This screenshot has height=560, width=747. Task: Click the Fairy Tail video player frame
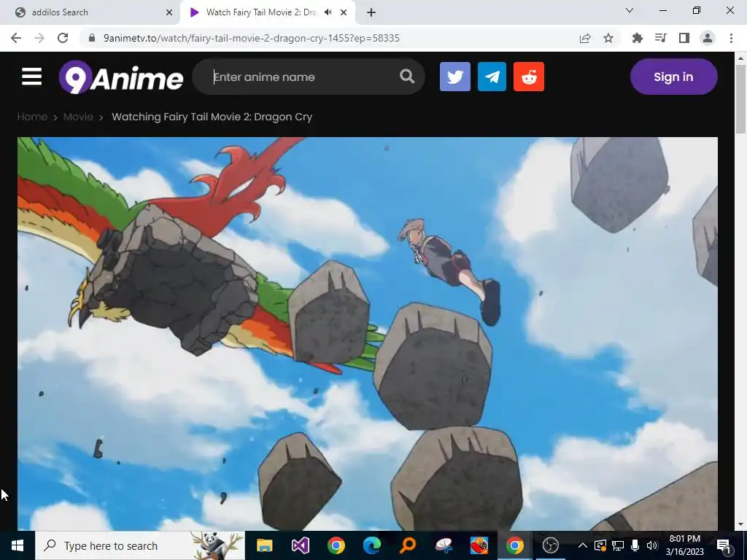(x=368, y=333)
